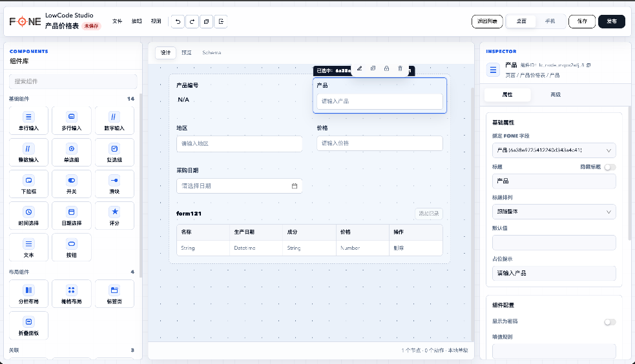Click the 请输入地区 input field
635x364 pixels.
240,143
